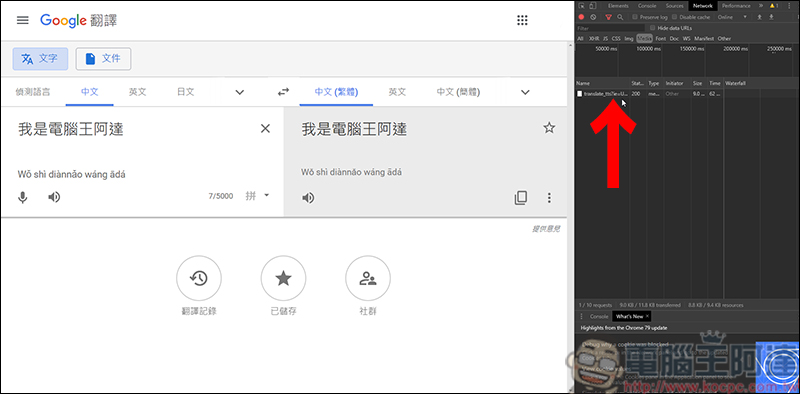Open the Console tab in the bottom drawer
The height and width of the screenshot is (394, 800).
pos(599,316)
